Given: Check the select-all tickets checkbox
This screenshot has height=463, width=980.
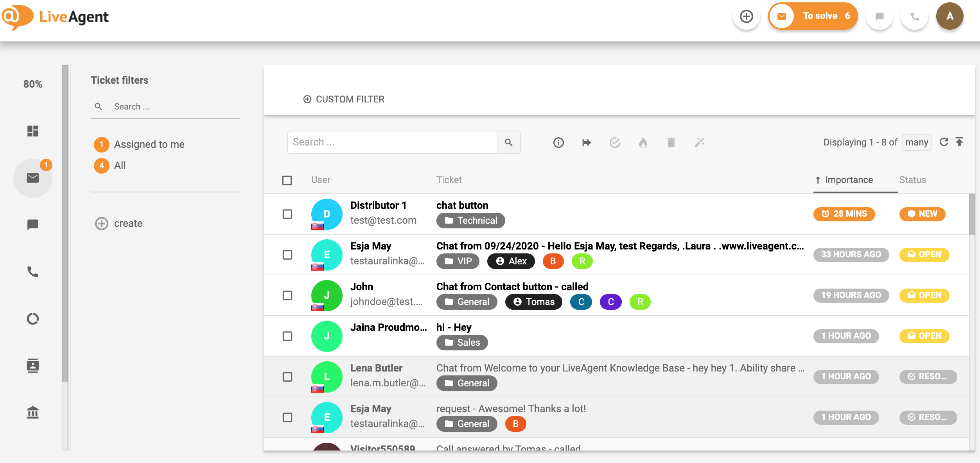Looking at the screenshot, I should 288,180.
